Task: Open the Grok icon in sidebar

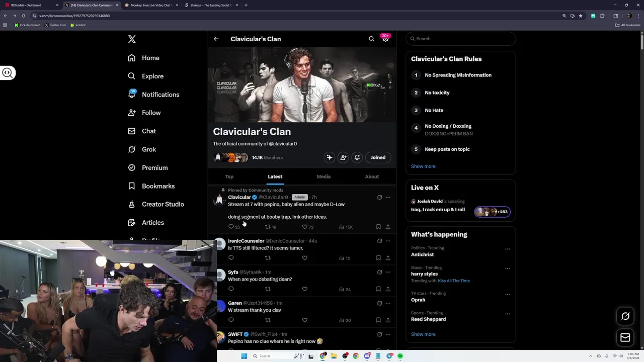Action: (132, 149)
